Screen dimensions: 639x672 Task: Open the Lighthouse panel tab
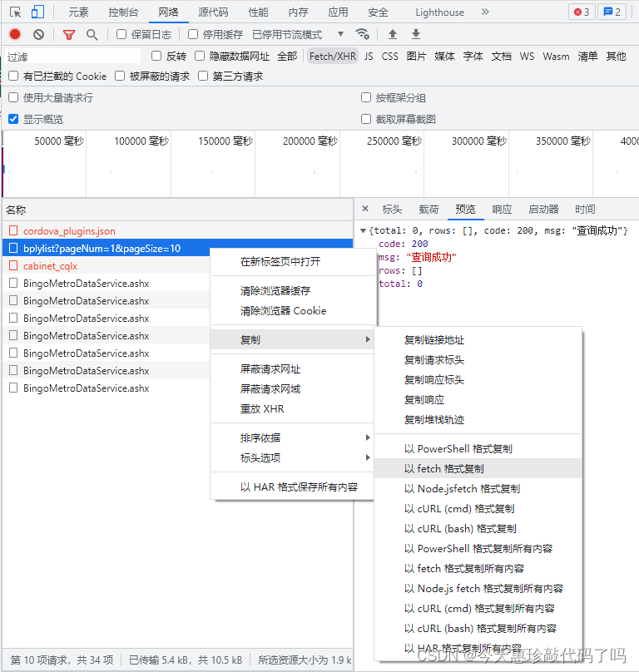click(x=439, y=12)
